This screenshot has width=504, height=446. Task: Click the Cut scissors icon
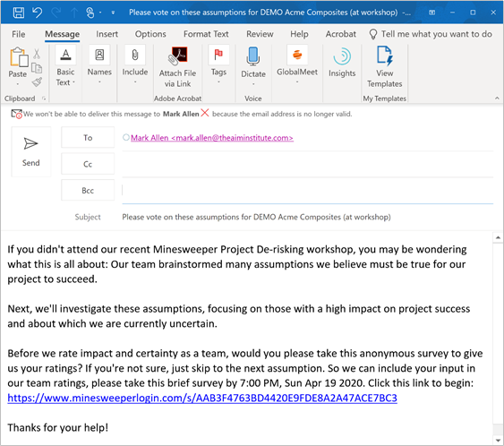point(37,54)
